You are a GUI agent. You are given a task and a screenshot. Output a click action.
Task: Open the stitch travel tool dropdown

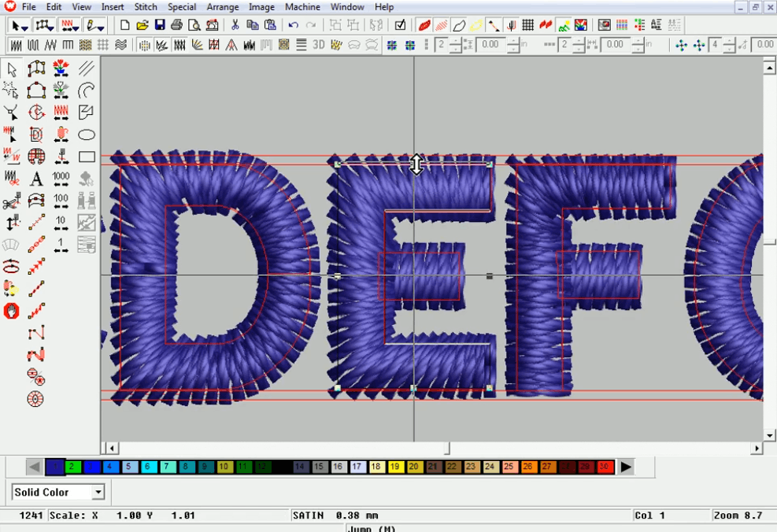76,27
